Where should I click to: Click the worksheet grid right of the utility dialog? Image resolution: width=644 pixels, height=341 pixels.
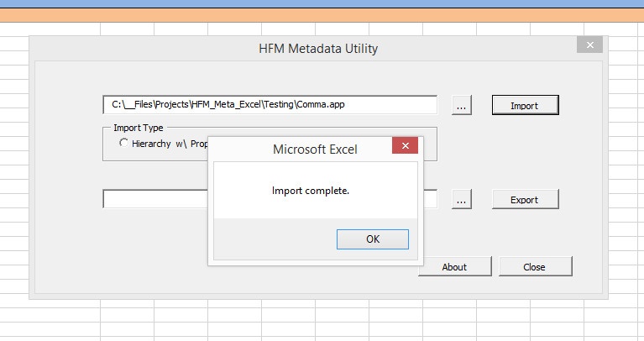click(626, 168)
